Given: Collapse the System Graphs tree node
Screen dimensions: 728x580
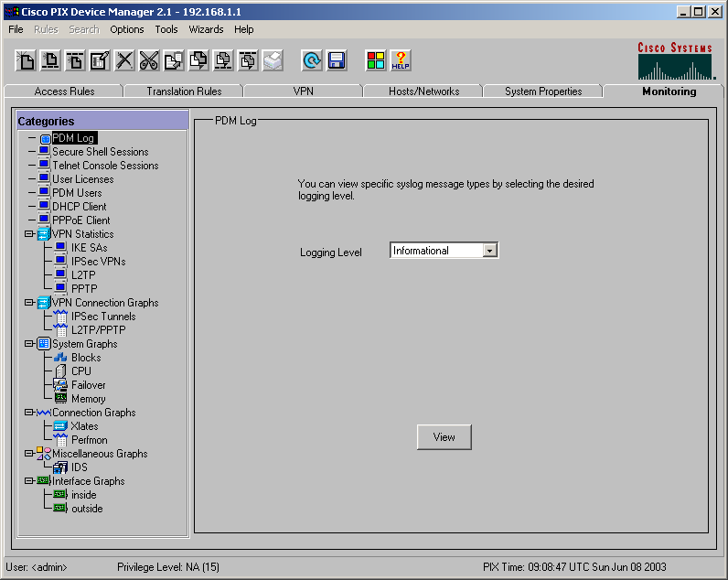Looking at the screenshot, I should [x=28, y=344].
